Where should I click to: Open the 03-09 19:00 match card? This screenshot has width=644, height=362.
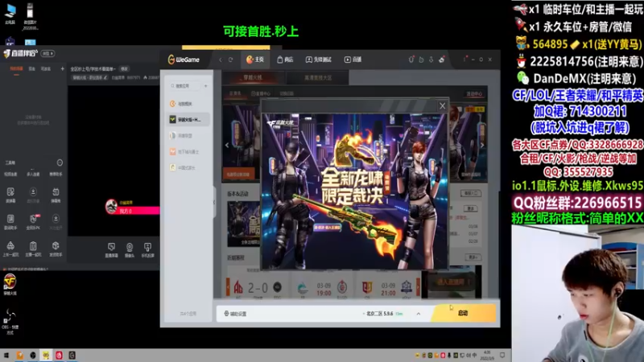point(324,287)
